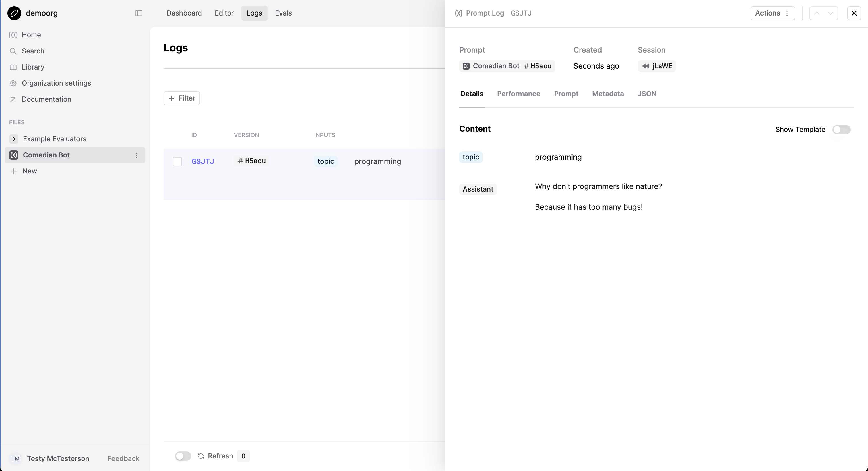Enable the Show Template toggle
Image resolution: width=868 pixels, height=471 pixels.
[x=841, y=130]
